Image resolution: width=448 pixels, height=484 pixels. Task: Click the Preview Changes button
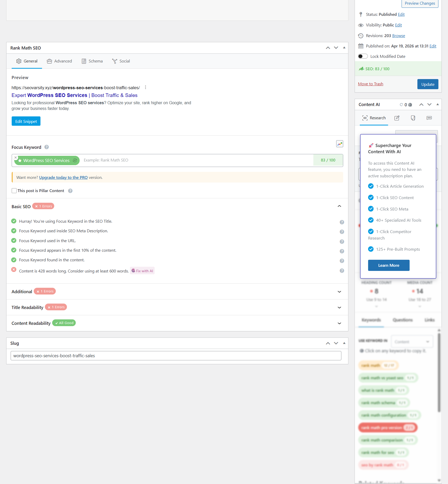point(420,3)
